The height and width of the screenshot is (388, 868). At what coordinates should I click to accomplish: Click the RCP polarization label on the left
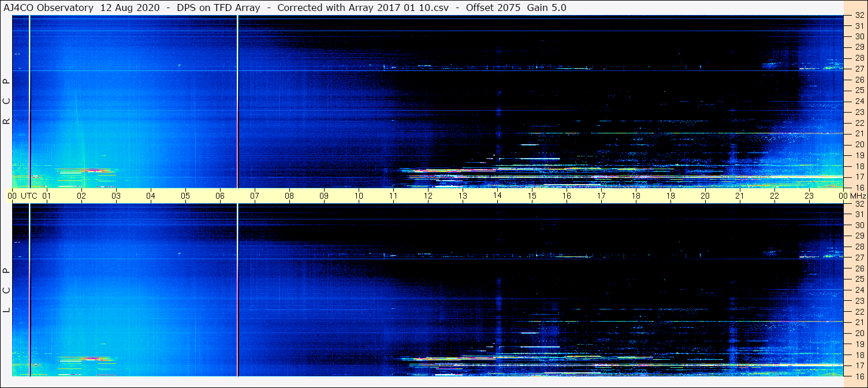[7, 102]
